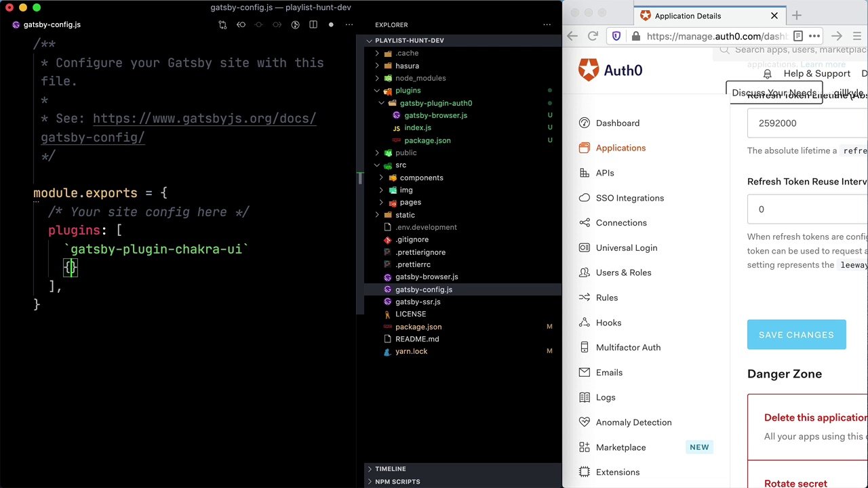Click the notification bell in Auth0 header
868x488 pixels.
tap(767, 73)
